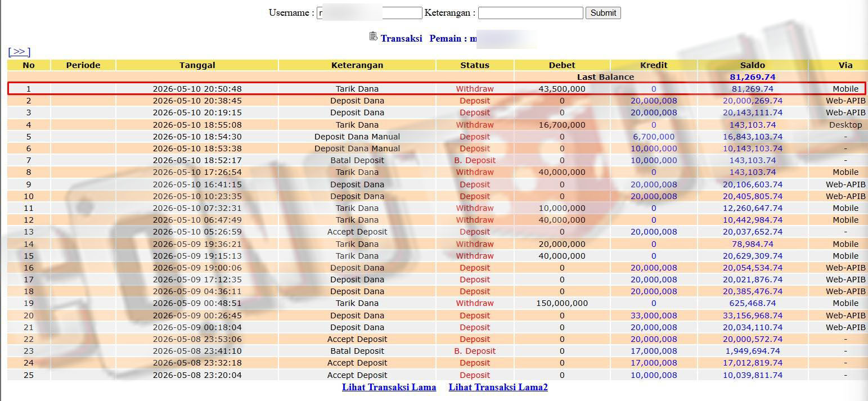The height and width of the screenshot is (401, 868).
Task: Click the date 2026-05-08 23:20:04
Action: click(197, 375)
